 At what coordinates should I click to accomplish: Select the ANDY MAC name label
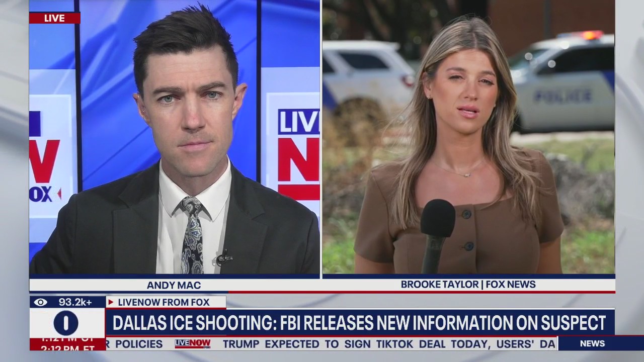(x=174, y=285)
